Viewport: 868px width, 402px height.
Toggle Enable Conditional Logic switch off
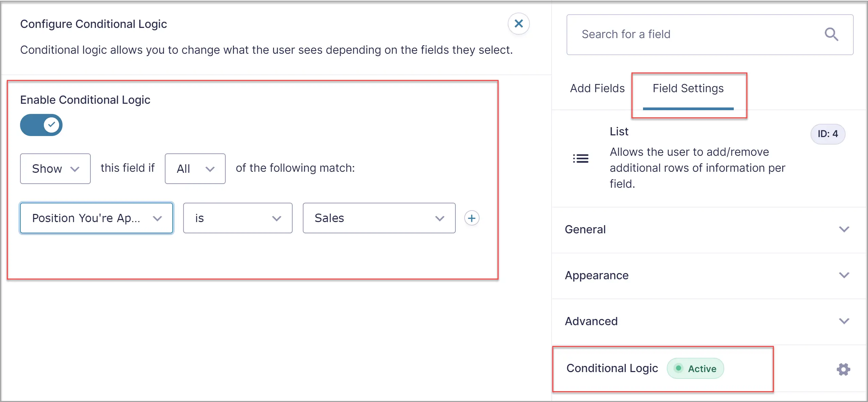click(x=41, y=125)
